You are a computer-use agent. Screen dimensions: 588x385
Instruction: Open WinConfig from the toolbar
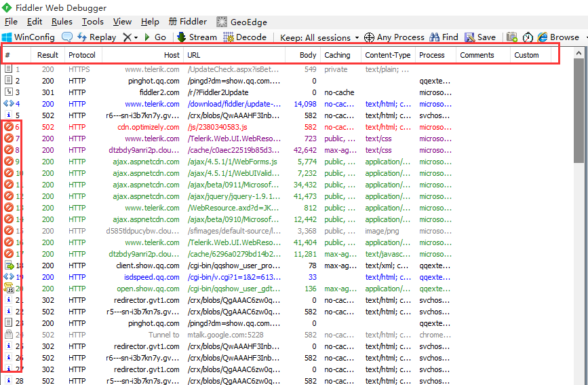[28, 37]
